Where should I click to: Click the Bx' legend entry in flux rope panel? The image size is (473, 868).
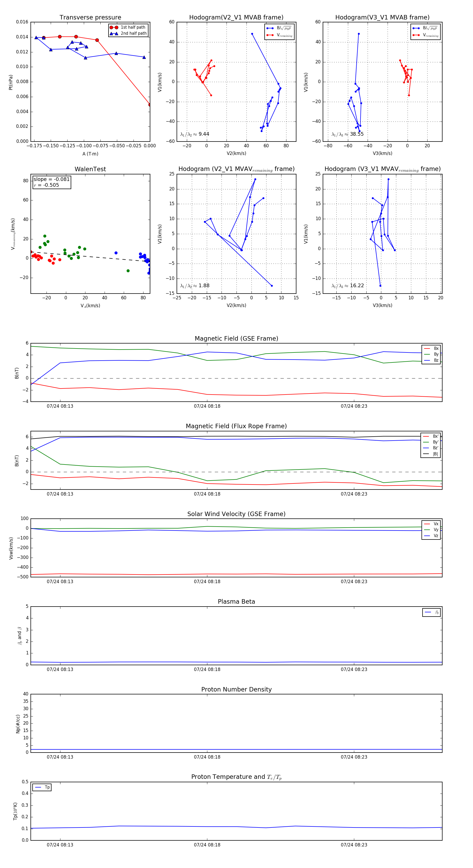point(431,436)
